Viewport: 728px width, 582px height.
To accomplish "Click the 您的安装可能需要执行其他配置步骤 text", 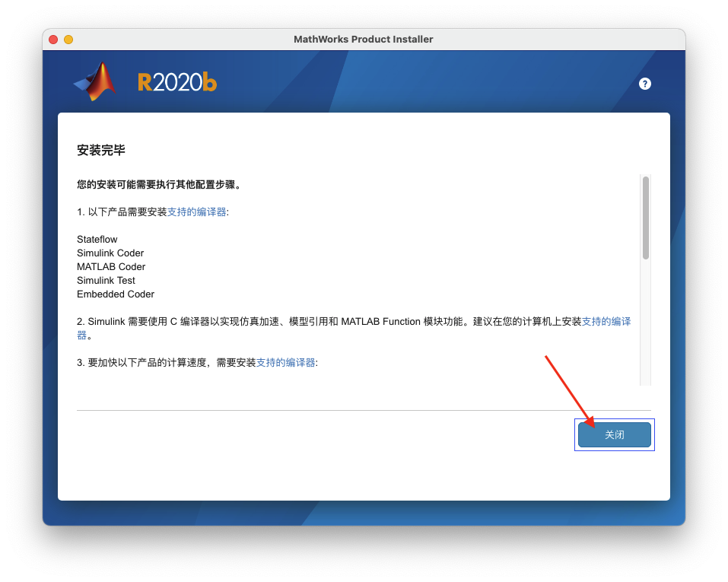I will point(159,184).
